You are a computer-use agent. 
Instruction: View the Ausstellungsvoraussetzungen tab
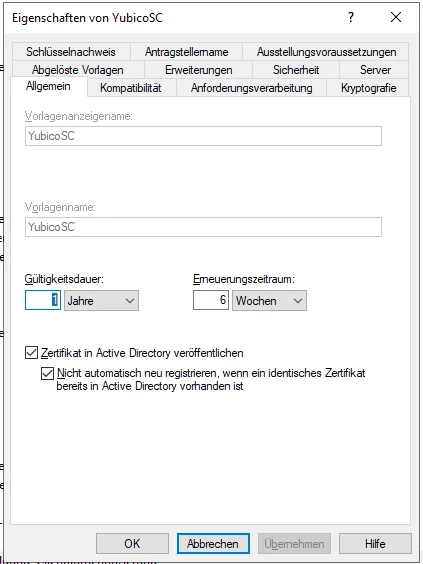[x=326, y=52]
